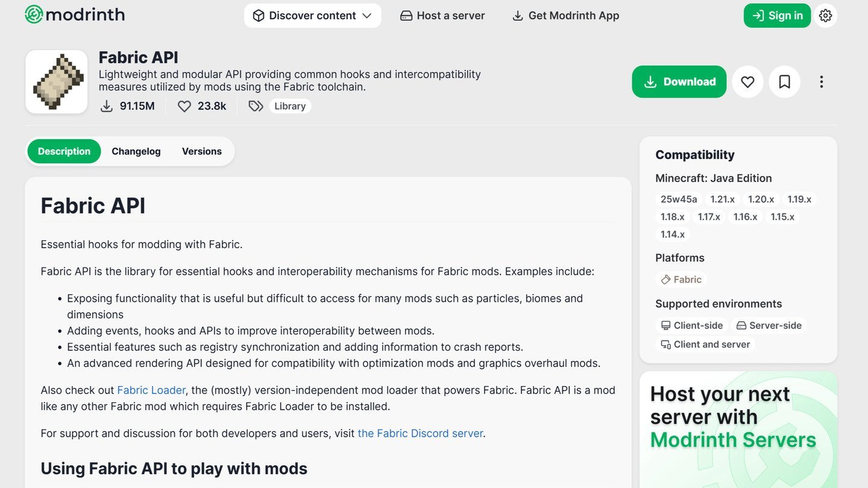Click the heart follow icon button
868x488 pixels.
(747, 82)
